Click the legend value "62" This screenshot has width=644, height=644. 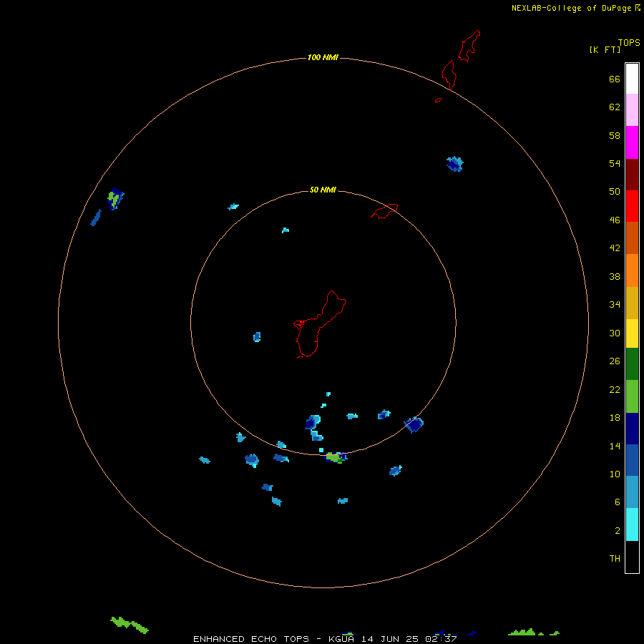click(615, 107)
